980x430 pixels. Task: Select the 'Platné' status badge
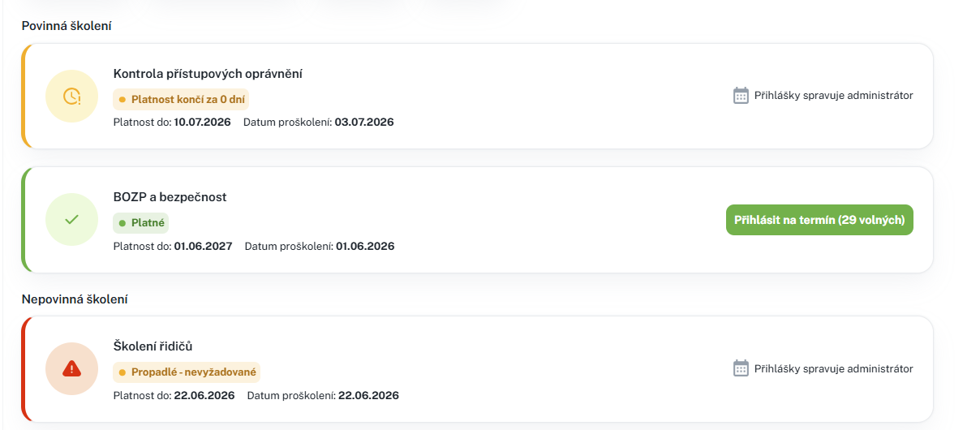[x=141, y=223]
